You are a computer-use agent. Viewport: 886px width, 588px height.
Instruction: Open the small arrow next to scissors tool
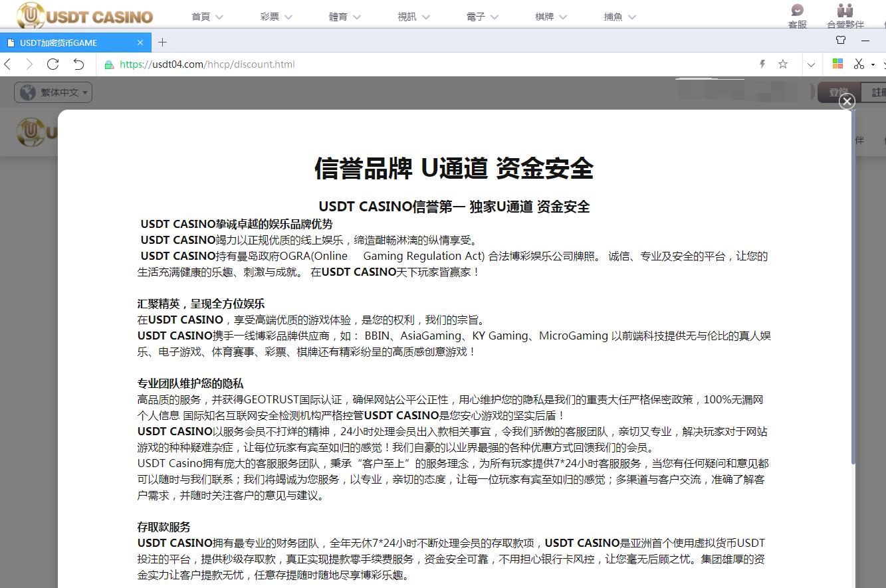click(873, 64)
